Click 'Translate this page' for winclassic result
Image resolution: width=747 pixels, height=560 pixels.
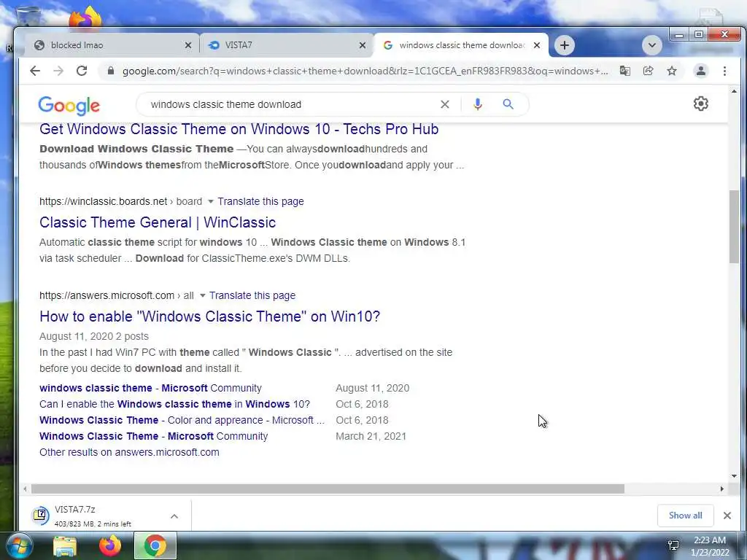click(260, 201)
